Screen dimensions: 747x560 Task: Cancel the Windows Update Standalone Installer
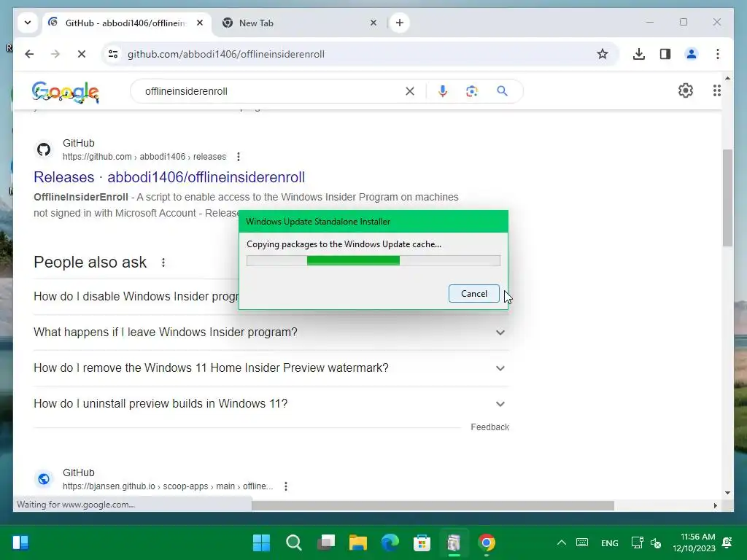(474, 294)
